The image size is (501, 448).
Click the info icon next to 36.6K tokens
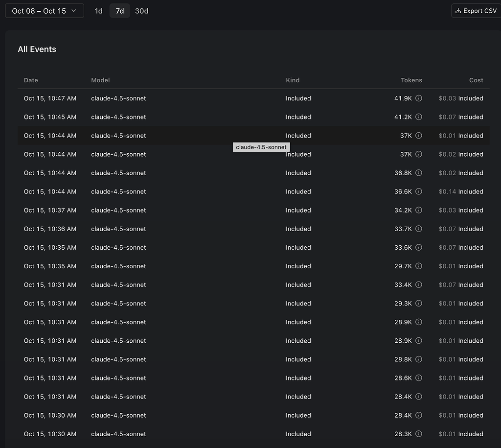(x=419, y=191)
